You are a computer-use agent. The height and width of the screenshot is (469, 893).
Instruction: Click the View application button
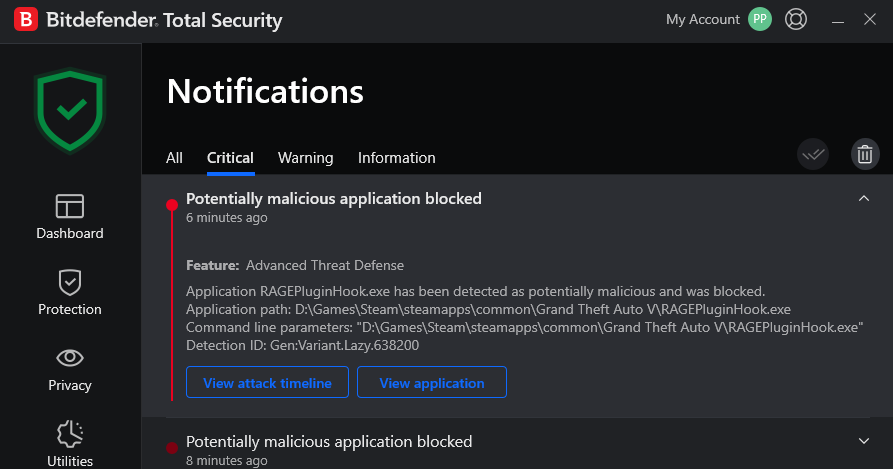click(x=431, y=383)
